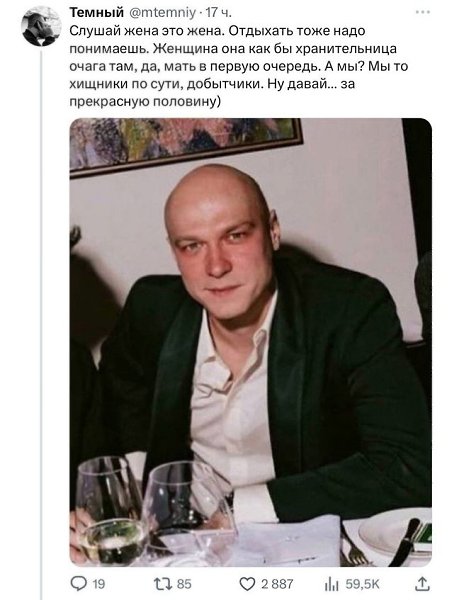This screenshot has width=453, height=600.
Task: Click the framed painting in the photo
Action: click(186, 145)
